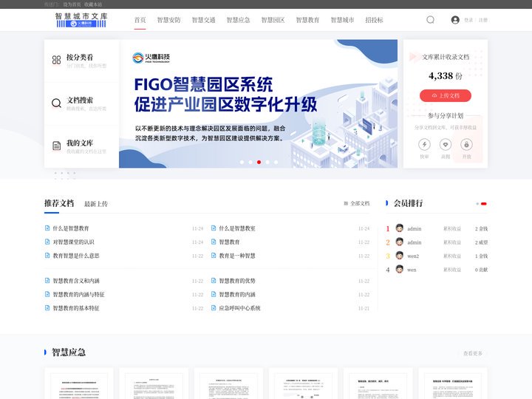Open the 智慧教育的优势 document
The height and width of the screenshot is (399, 532).
pos(237,281)
